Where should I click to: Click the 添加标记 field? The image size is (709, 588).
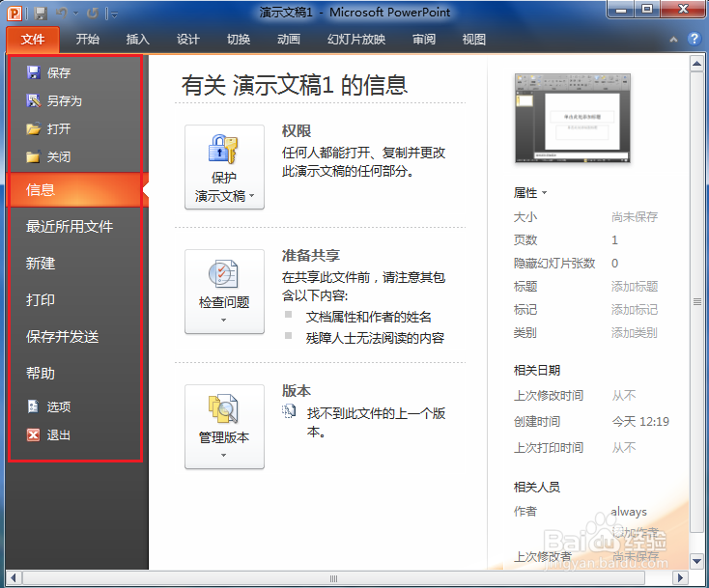pyautogui.click(x=635, y=310)
